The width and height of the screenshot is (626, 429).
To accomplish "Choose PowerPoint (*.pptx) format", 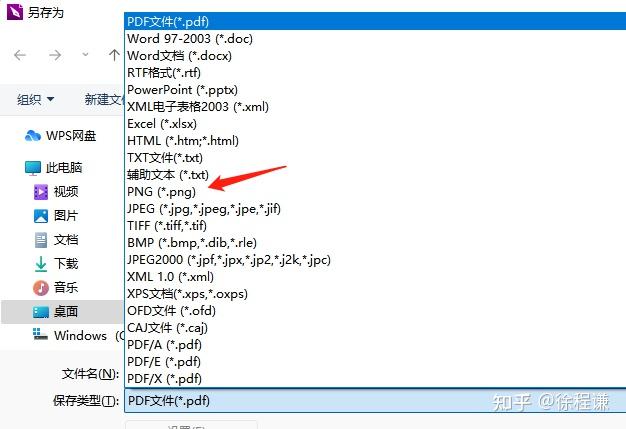I will coord(375,89).
